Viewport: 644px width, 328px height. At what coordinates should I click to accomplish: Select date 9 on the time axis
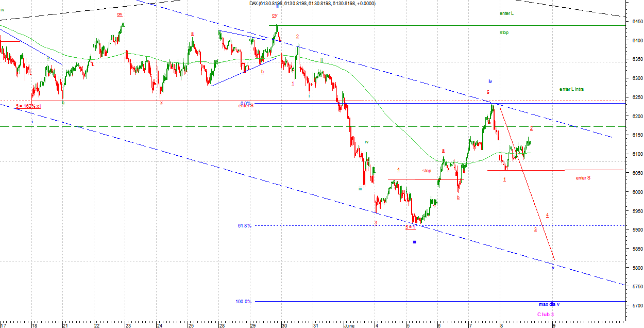click(x=553, y=325)
